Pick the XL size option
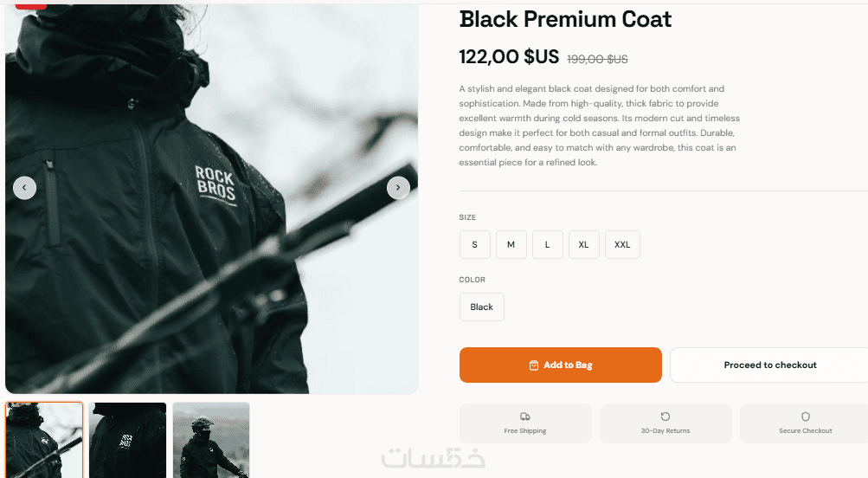 584,244
